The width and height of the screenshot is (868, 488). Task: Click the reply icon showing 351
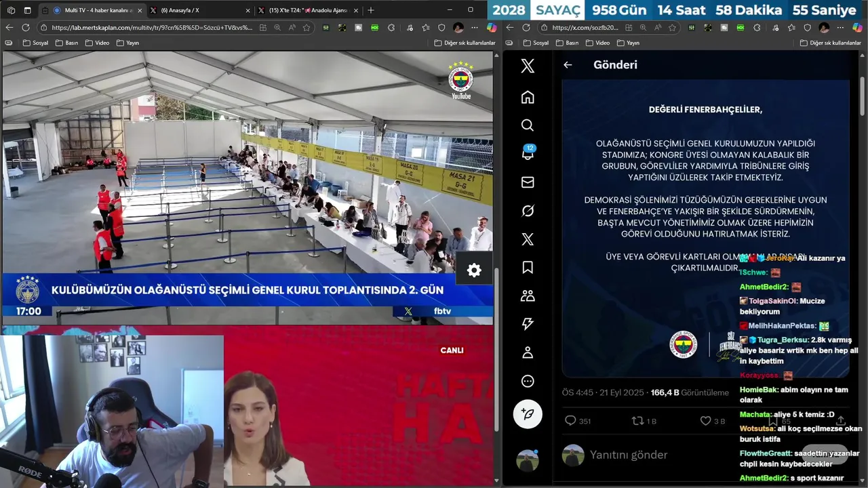pos(570,421)
